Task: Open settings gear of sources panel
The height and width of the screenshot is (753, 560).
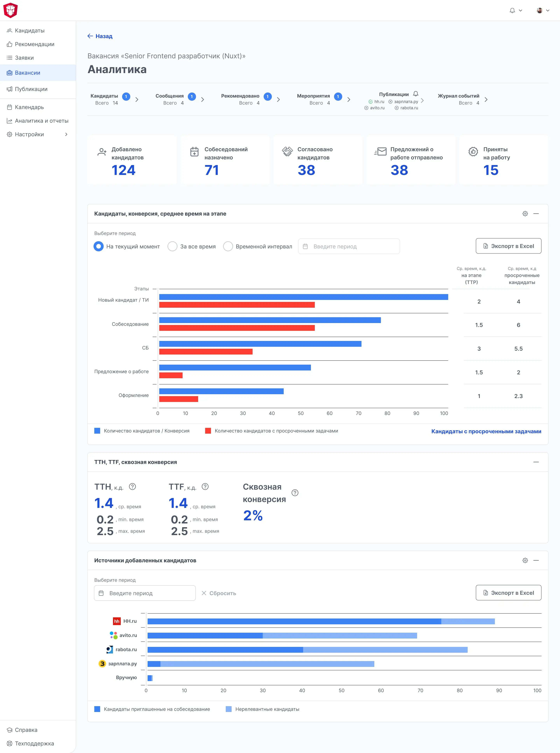Action: point(525,560)
